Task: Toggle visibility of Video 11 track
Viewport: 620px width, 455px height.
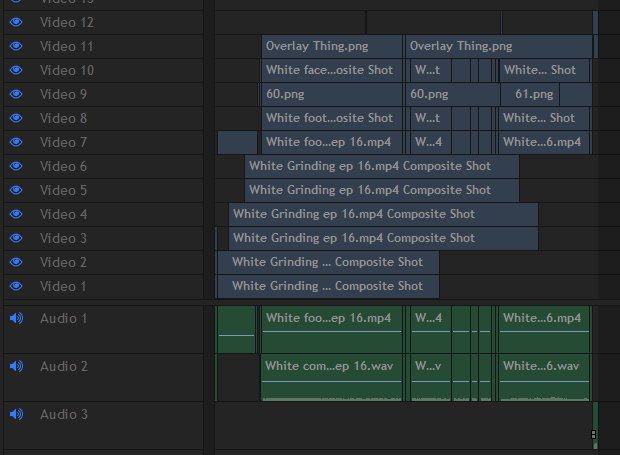Action: tap(16, 46)
